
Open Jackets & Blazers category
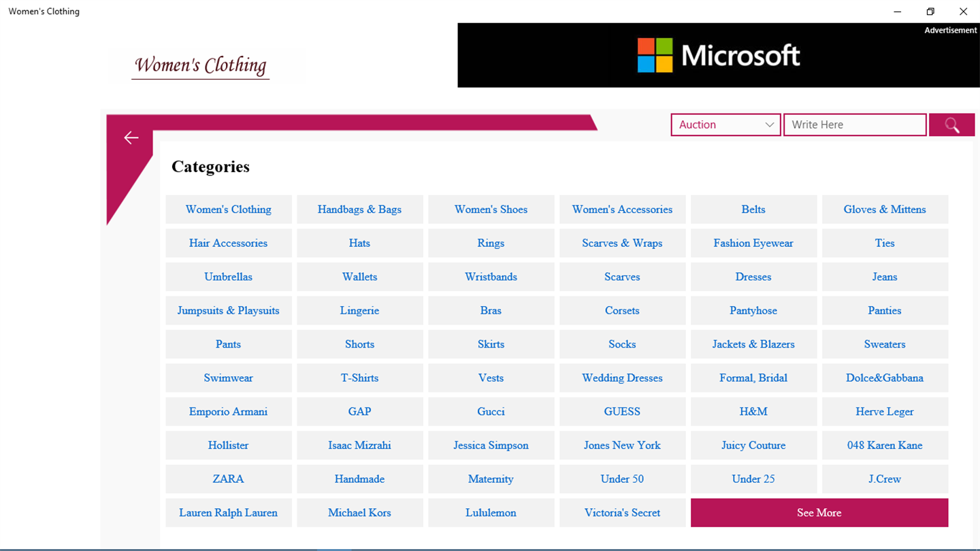(x=754, y=344)
